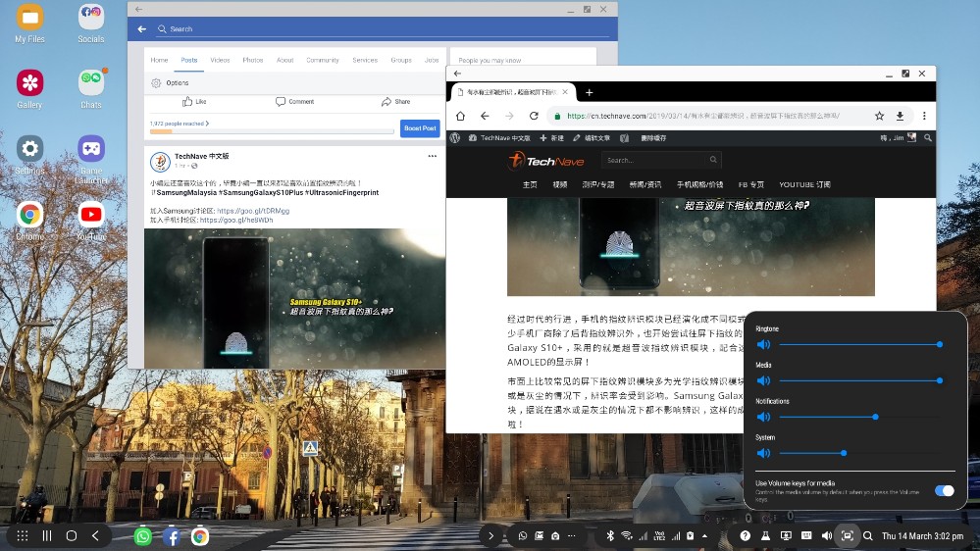Select the Facebook Home tab
The image size is (980, 551).
click(159, 60)
